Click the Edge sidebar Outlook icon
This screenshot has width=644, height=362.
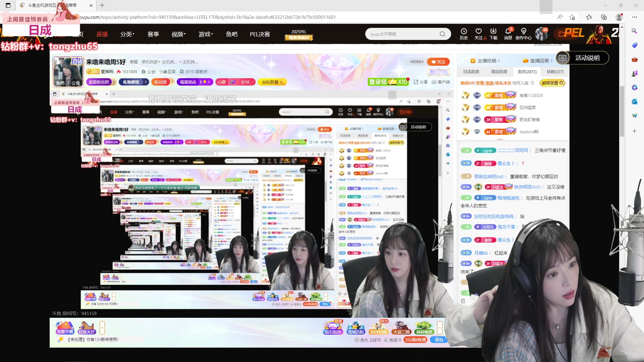coord(634,102)
